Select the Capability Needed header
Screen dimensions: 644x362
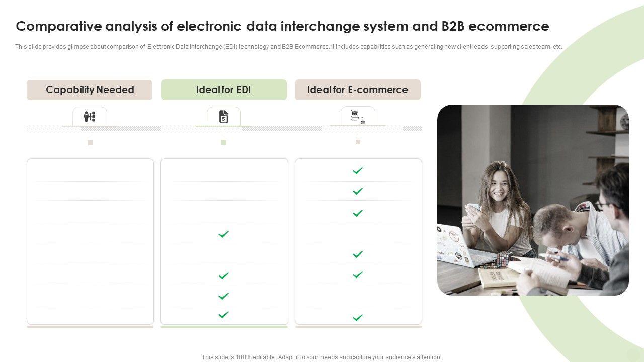point(90,90)
